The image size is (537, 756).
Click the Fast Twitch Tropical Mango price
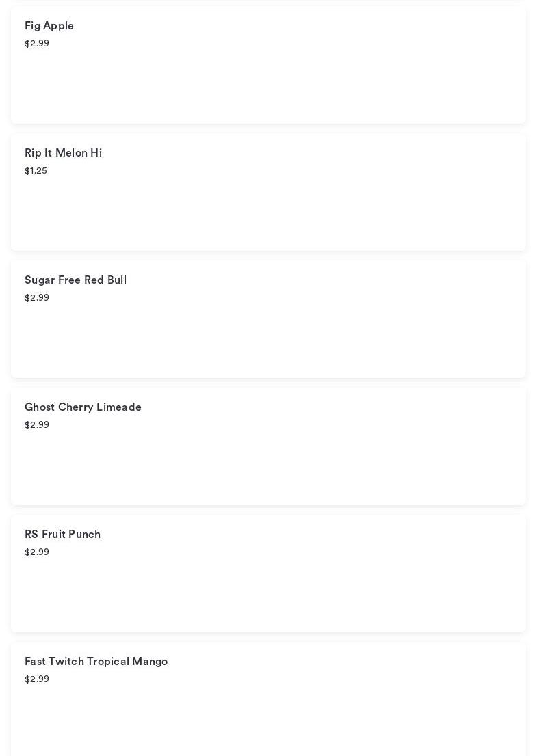click(37, 679)
